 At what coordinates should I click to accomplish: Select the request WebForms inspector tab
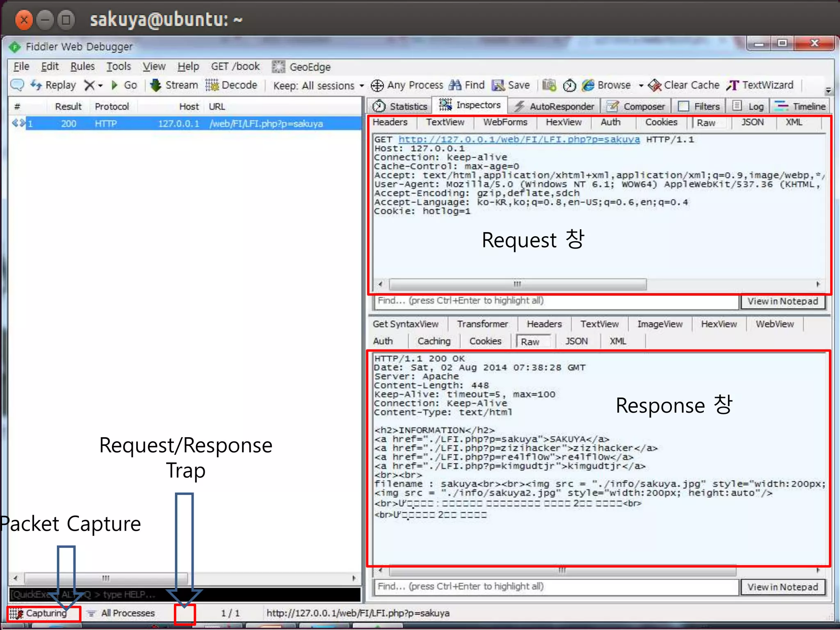tap(505, 122)
